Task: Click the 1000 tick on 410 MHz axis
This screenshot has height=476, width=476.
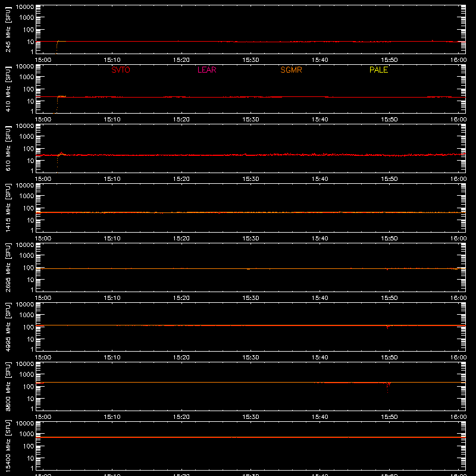Action: (x=27, y=77)
